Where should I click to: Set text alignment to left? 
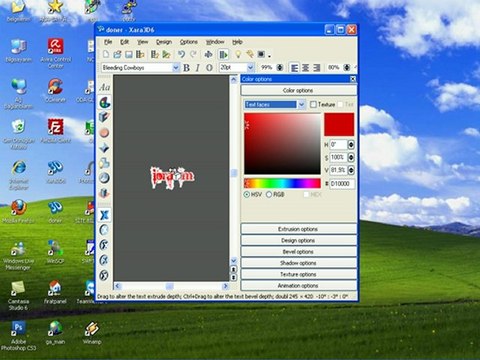(294, 68)
